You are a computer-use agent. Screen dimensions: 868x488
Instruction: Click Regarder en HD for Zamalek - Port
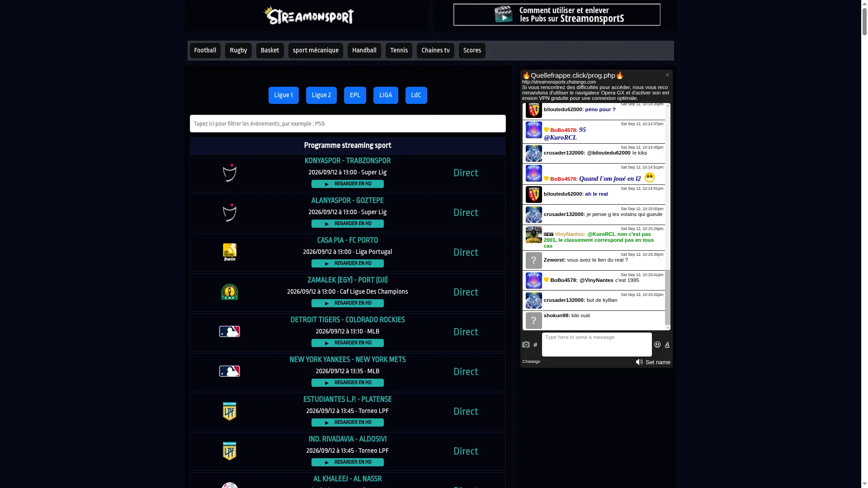[x=348, y=303]
